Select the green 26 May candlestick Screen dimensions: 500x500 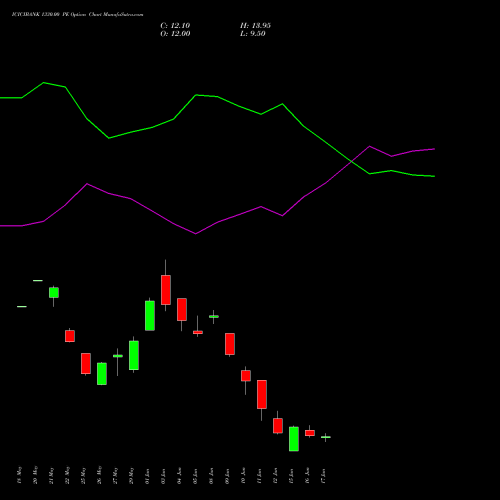102,374
